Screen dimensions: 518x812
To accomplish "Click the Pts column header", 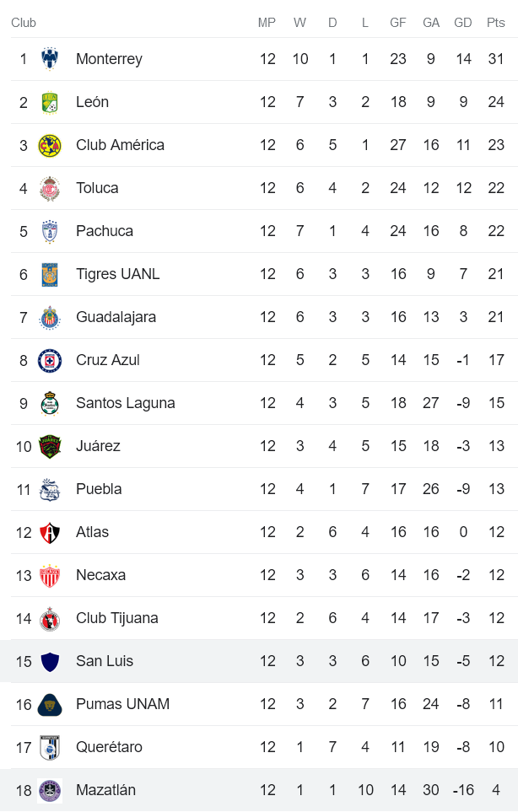I will pyautogui.click(x=495, y=23).
